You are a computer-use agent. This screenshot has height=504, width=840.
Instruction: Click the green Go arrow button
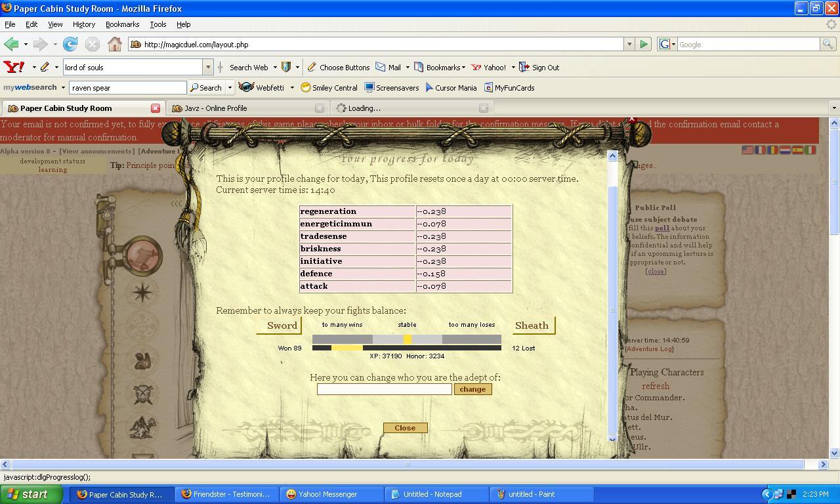(x=644, y=44)
